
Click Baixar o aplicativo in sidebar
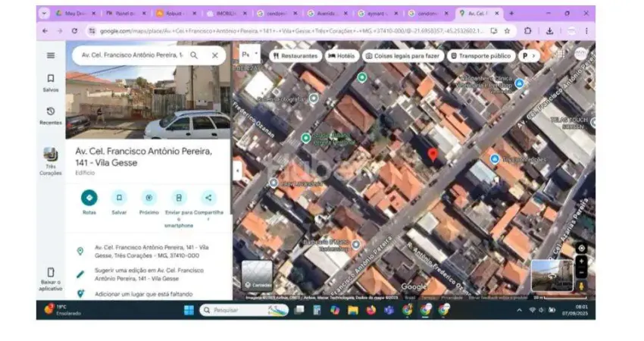(x=51, y=280)
